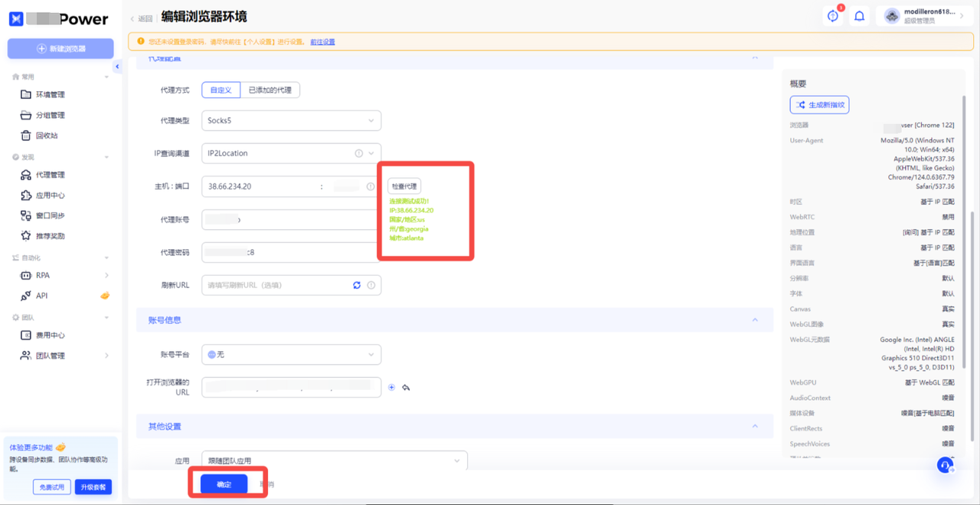Click the info icon in IP查询渠道 field

(358, 153)
